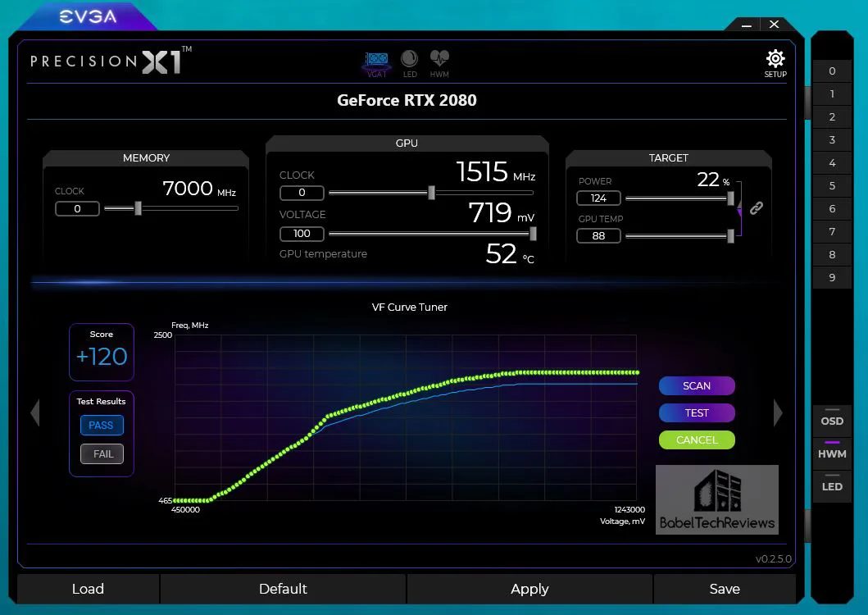Open the VGA1 graphics card tab
The width and height of the screenshot is (868, 615).
pos(376,64)
